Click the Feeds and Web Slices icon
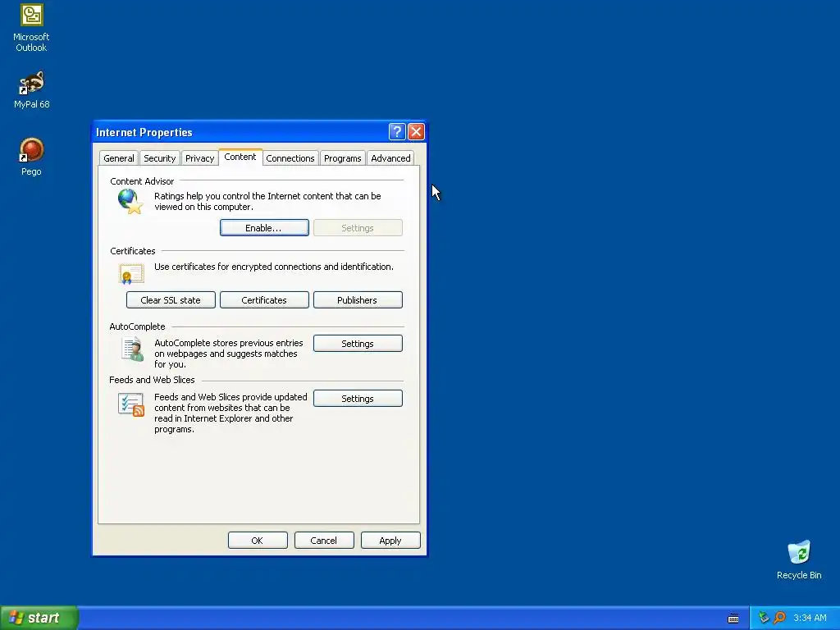This screenshot has width=840, height=630. [131, 404]
